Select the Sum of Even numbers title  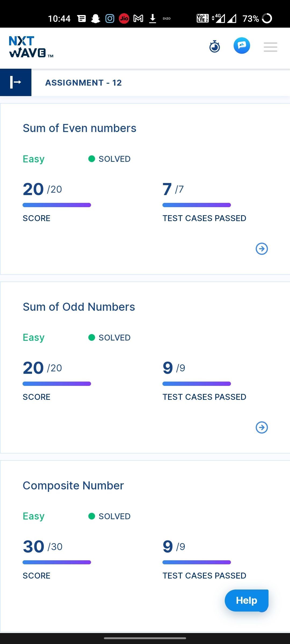tap(79, 128)
